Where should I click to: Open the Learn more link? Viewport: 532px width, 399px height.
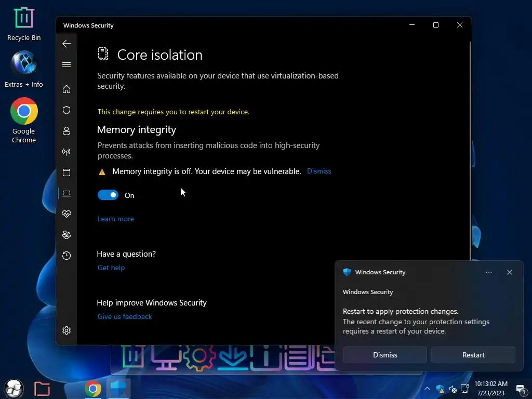point(116,219)
